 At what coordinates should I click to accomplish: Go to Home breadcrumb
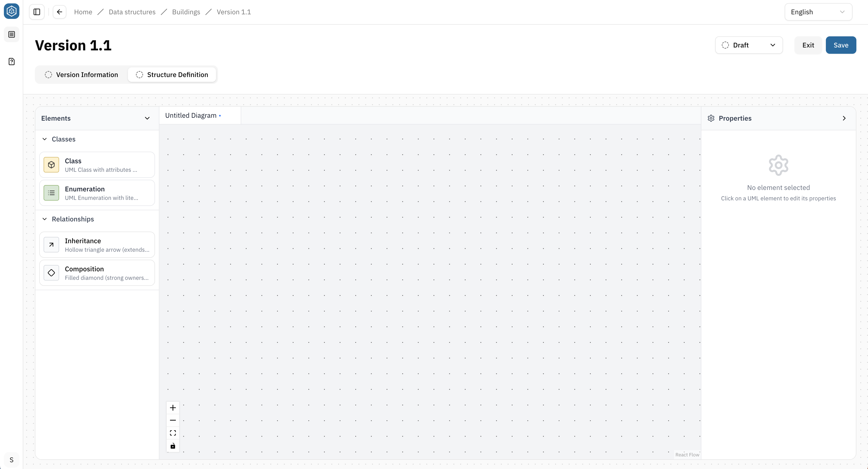83,12
